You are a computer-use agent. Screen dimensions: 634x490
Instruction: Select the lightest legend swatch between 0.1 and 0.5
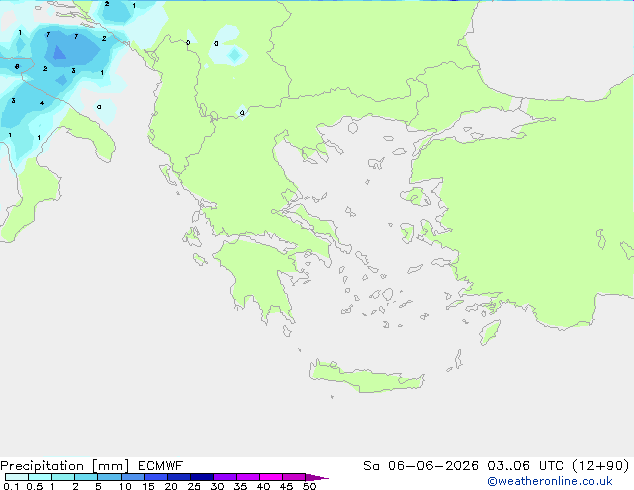coord(17,477)
